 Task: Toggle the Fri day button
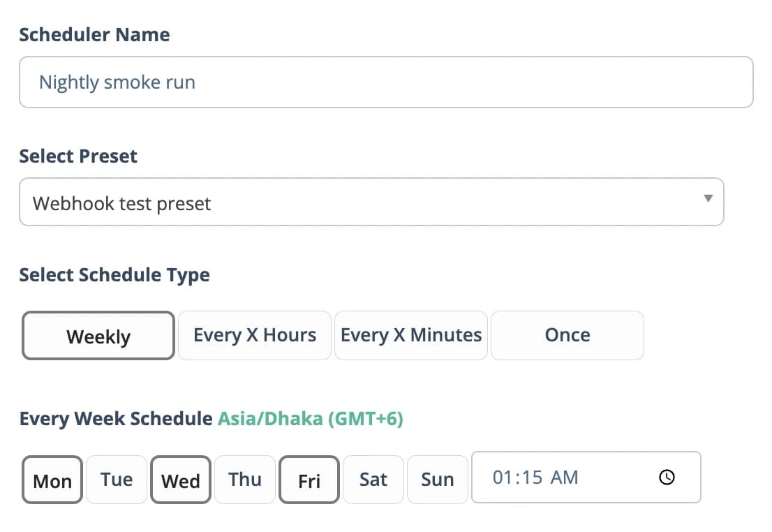(x=309, y=480)
